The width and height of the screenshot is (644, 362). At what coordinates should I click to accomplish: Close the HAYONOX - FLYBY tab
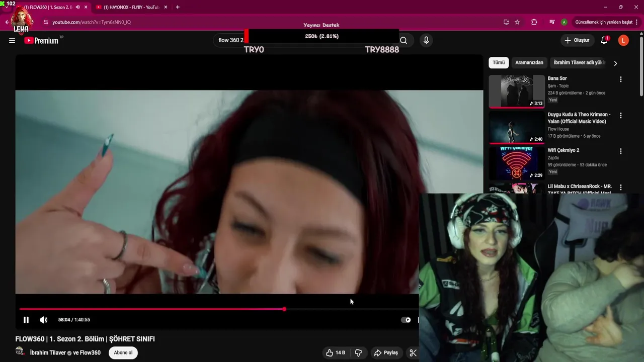coord(166,8)
